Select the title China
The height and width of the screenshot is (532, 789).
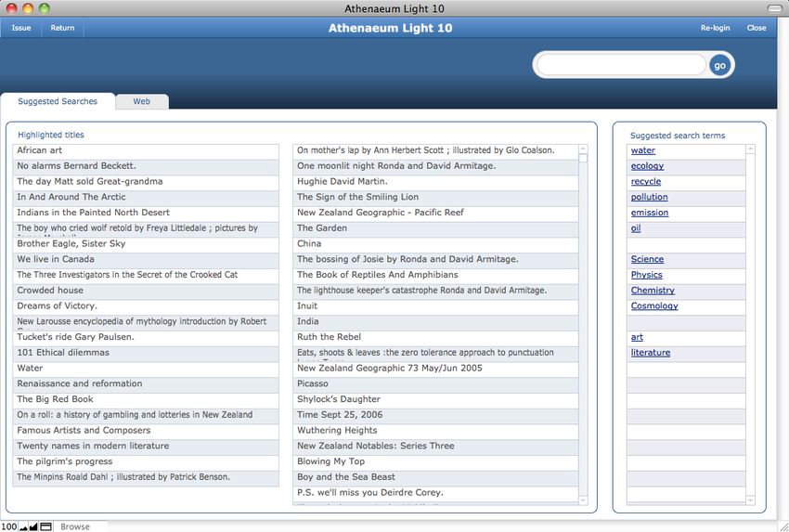pos(435,244)
